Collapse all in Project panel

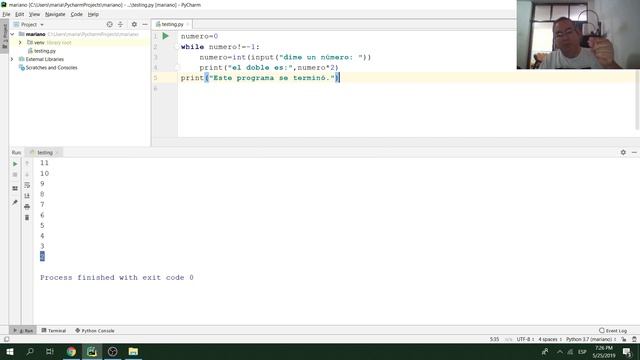[x=120, y=24]
